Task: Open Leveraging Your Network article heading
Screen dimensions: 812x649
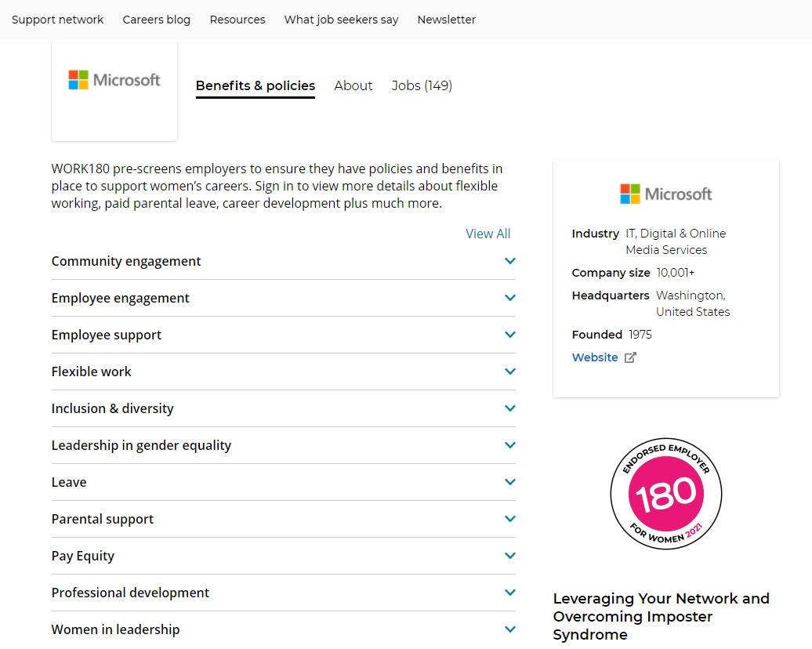Action: tap(662, 616)
